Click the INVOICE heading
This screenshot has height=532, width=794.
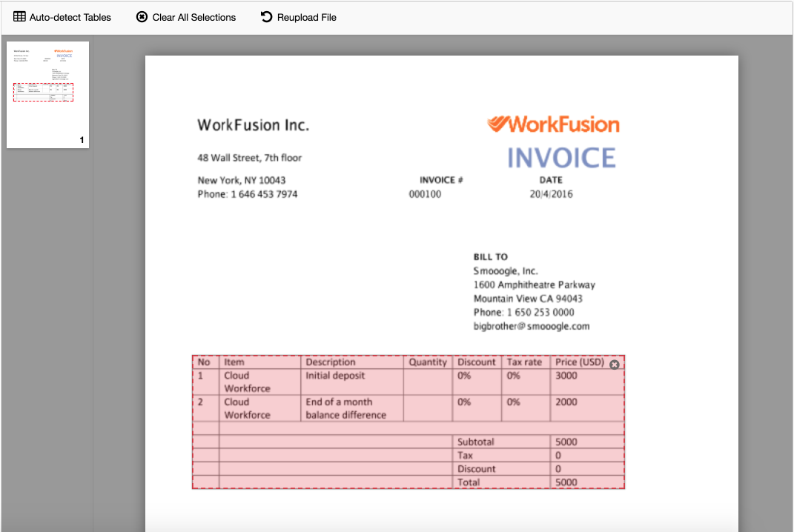561,157
